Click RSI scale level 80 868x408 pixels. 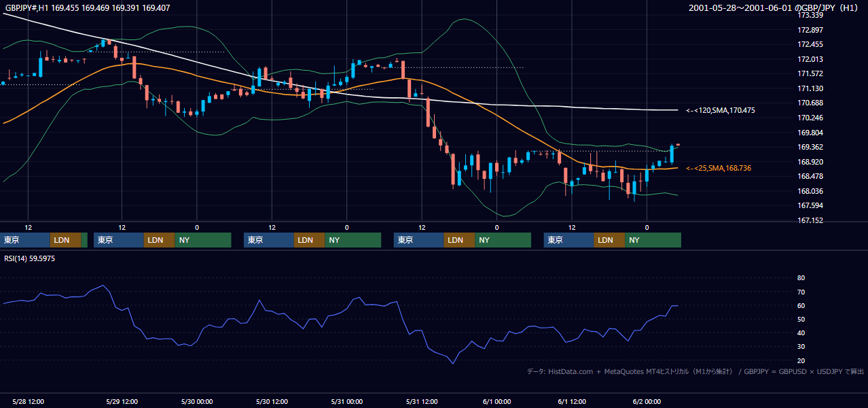click(x=801, y=278)
